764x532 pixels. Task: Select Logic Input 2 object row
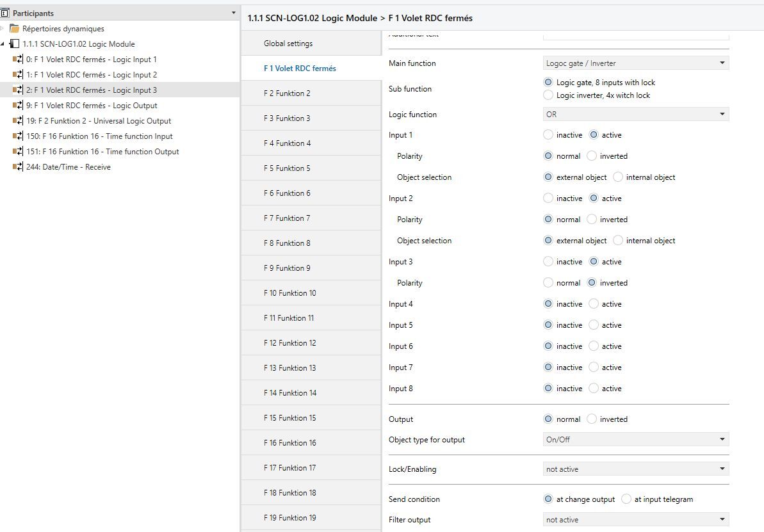92,75
